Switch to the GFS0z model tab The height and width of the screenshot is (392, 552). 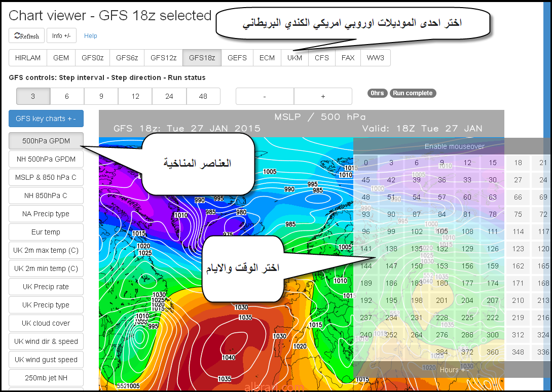point(93,58)
